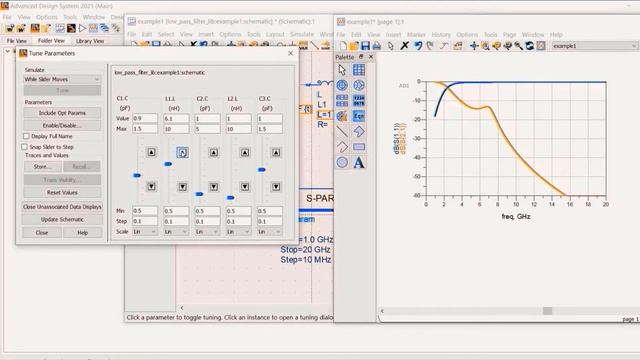Click the C1.C Value field showing 0.9

(145, 118)
